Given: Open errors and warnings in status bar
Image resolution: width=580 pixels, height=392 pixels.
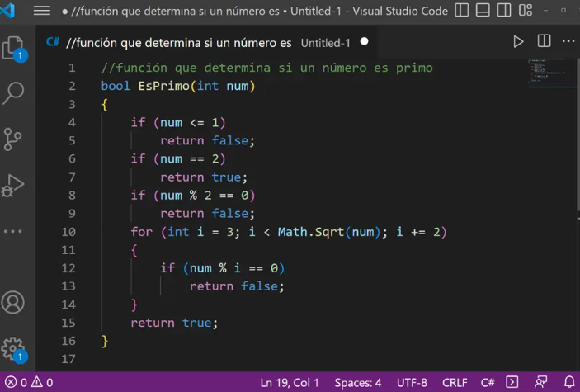Looking at the screenshot, I should tap(29, 382).
